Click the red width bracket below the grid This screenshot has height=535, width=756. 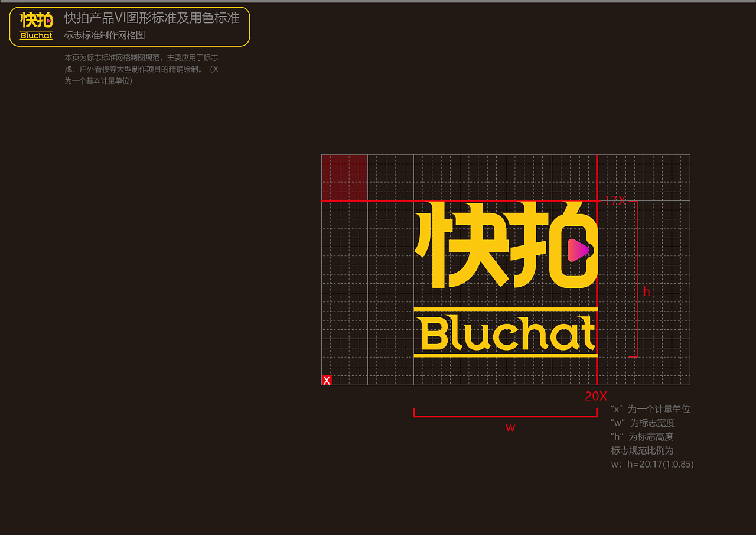click(506, 416)
